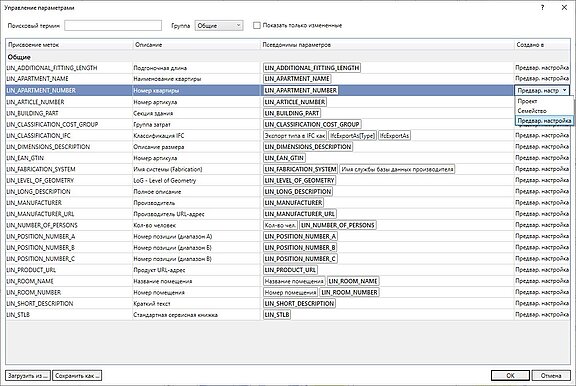Select the LIN_SHORT_DESCRIPTION row label

coord(40,304)
